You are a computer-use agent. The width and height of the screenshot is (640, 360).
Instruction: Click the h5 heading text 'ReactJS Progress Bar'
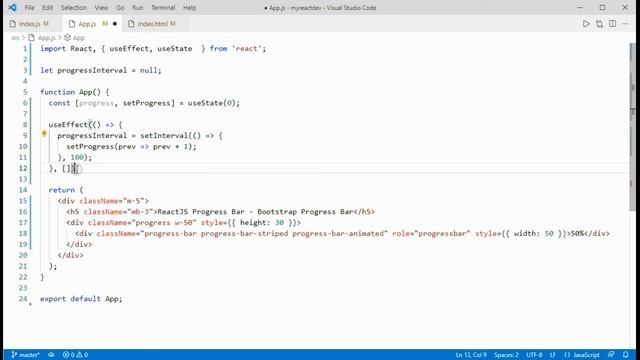click(201, 211)
